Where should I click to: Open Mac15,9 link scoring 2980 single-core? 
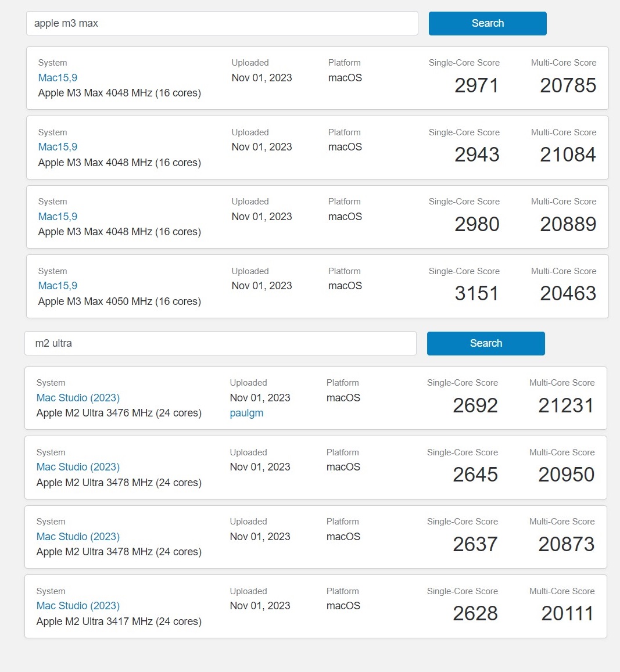coord(58,217)
